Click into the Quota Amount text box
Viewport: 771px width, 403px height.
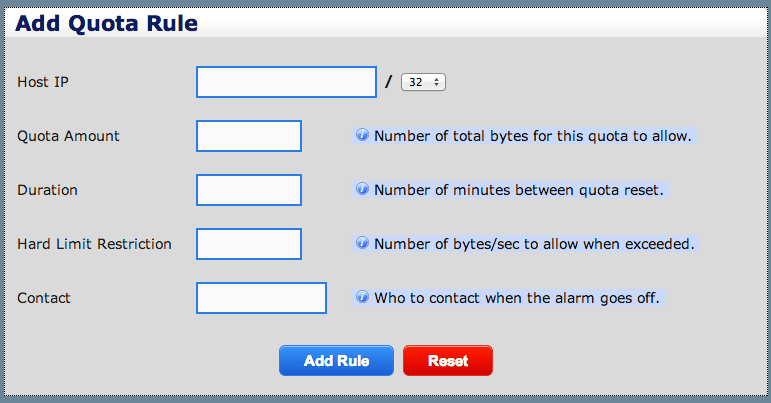pyautogui.click(x=249, y=136)
